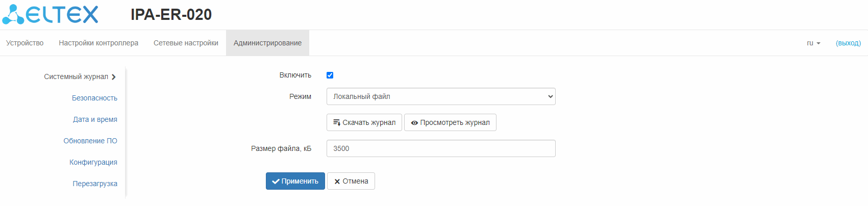Toggle the Включить checkbox

[x=330, y=75]
